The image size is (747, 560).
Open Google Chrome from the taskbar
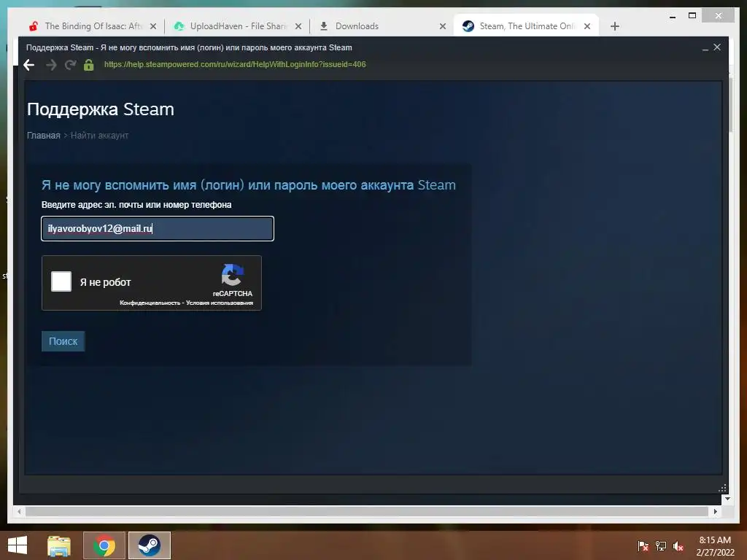[x=104, y=545]
